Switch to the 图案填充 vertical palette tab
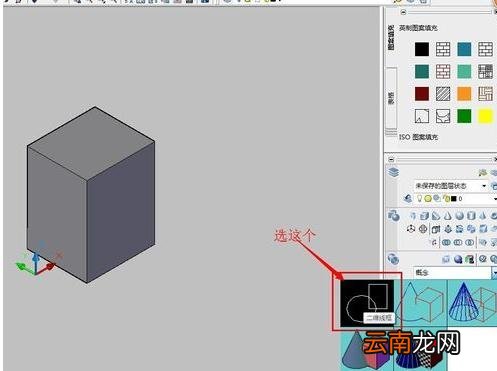This screenshot has height=371, width=497. (391, 37)
